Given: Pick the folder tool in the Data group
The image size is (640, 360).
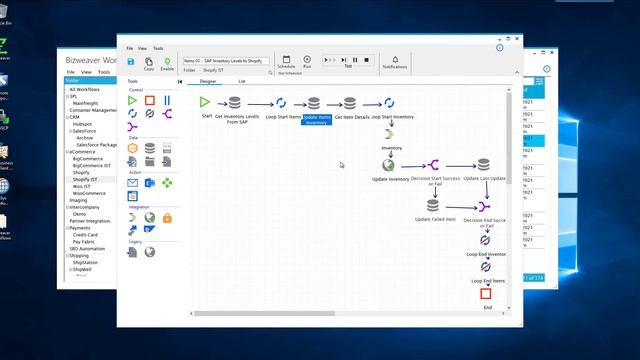Looking at the screenshot, I should (150, 162).
